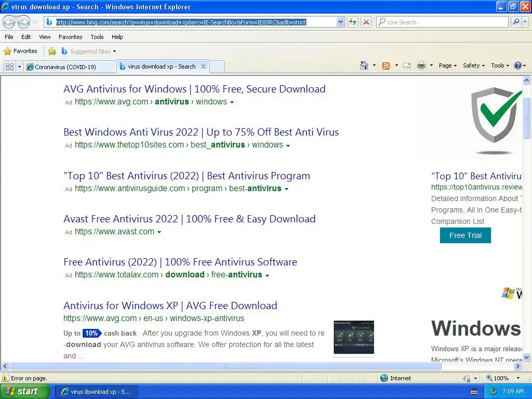Click the Back navigation arrow
Viewport: 532px width, 399px height.
9,22
